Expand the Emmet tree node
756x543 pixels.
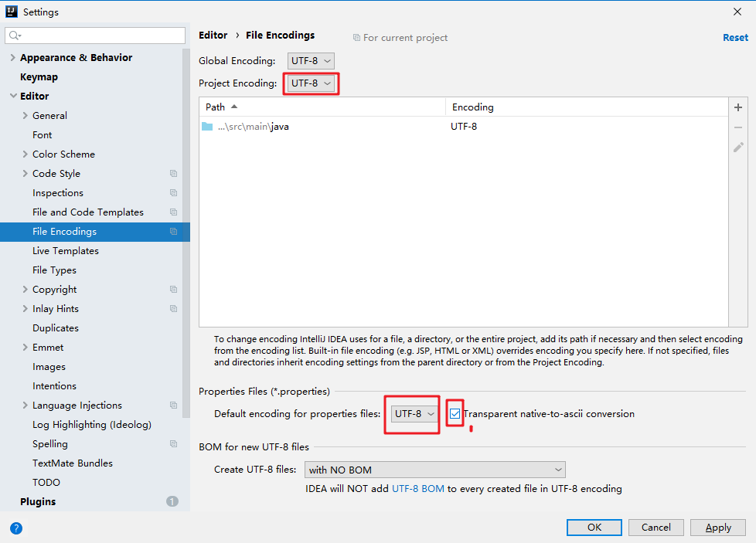coord(25,348)
